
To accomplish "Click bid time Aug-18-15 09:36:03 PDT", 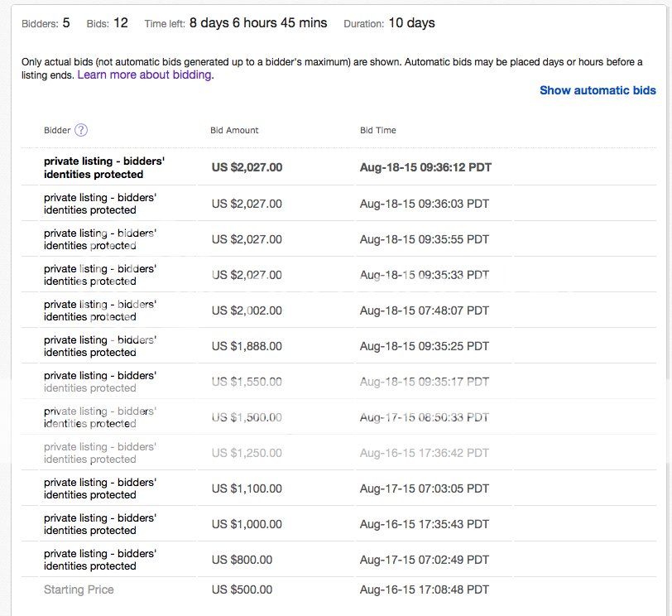I will coord(425,204).
